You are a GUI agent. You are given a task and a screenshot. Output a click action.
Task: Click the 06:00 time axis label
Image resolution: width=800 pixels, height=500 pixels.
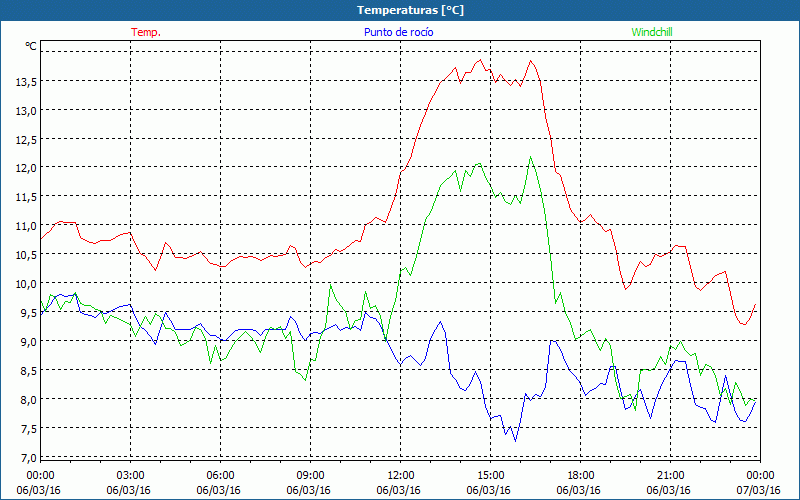220,476
